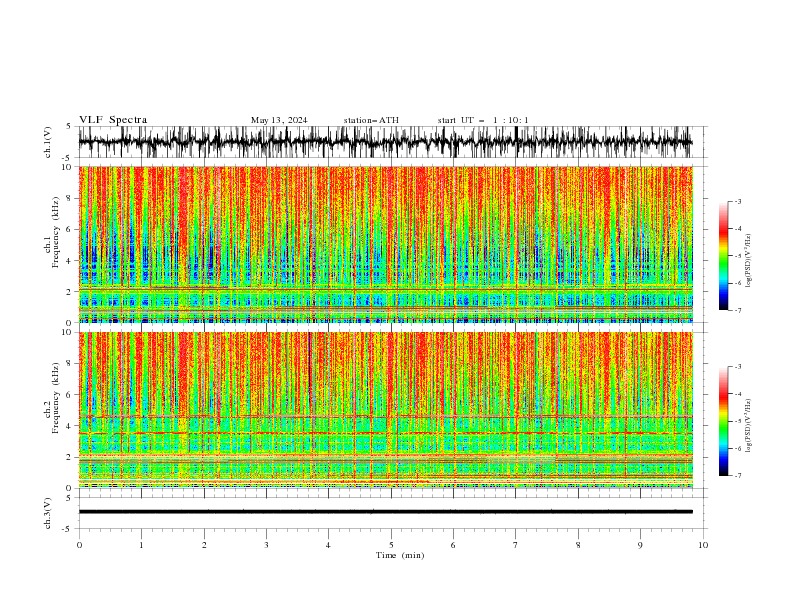Click the "station=ATH" header label

(x=371, y=120)
